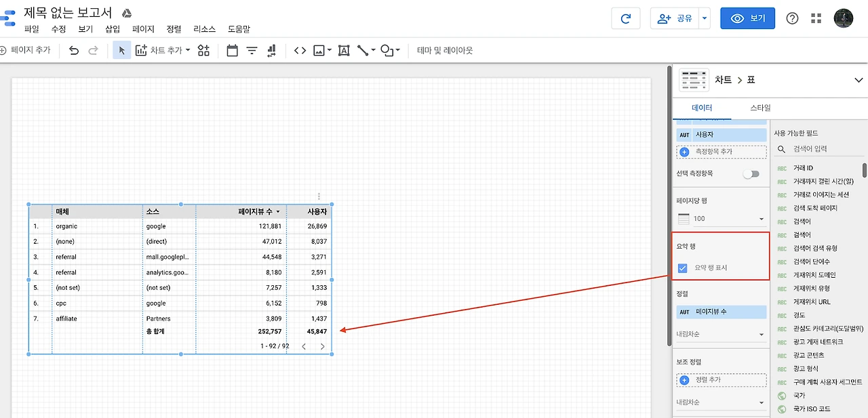Click the undo arrow in the toolbar
The width and height of the screenshot is (868, 418).
pos(74,50)
